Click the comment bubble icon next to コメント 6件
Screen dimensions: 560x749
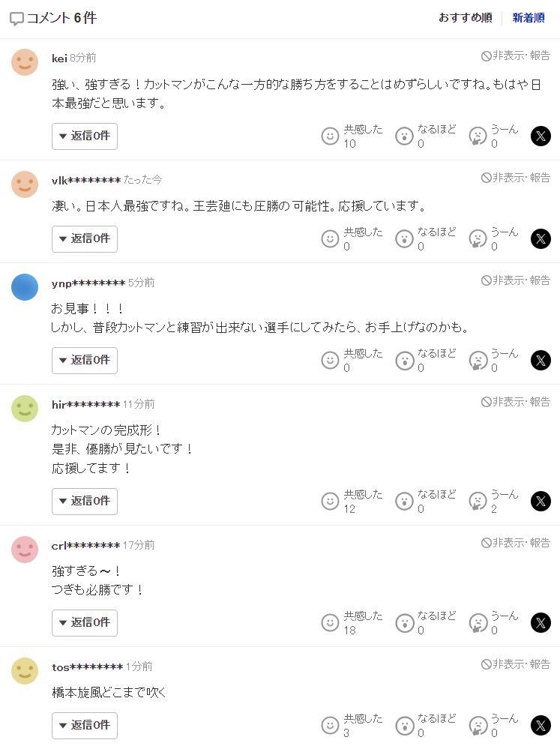point(16,19)
